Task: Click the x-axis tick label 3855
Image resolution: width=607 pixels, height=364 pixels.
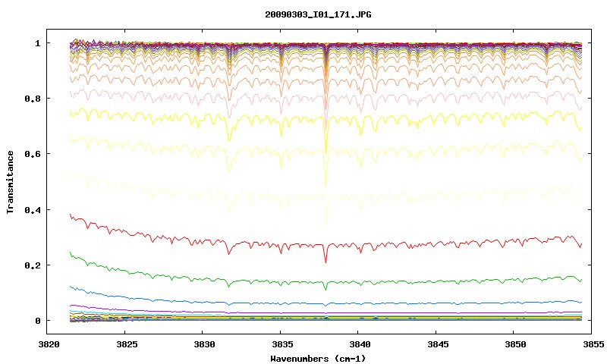Action: [x=593, y=344]
